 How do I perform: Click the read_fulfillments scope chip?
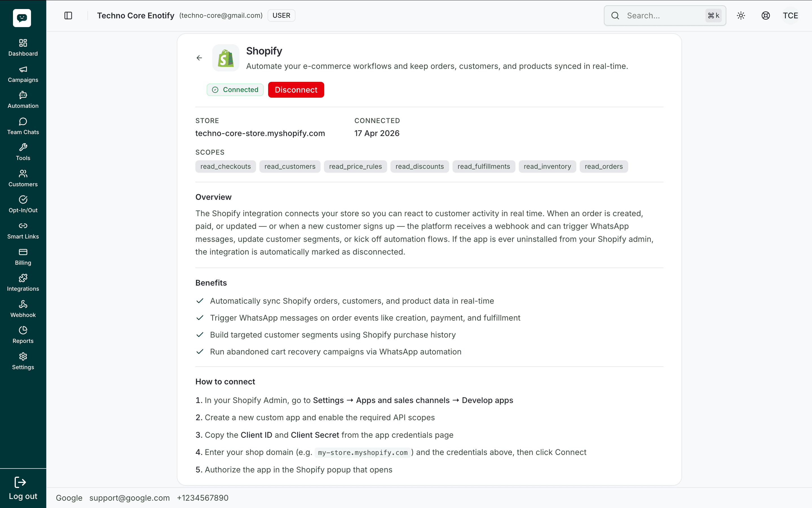tap(484, 166)
